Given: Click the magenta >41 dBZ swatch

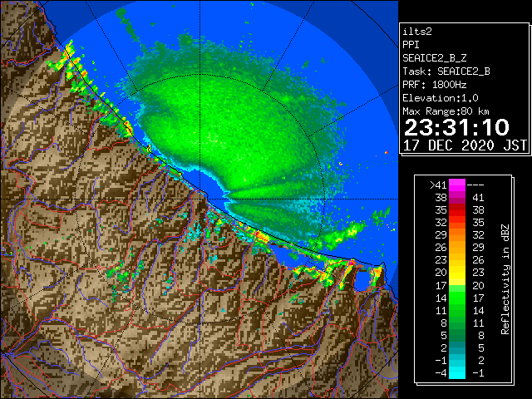Looking at the screenshot, I should 457,185.
